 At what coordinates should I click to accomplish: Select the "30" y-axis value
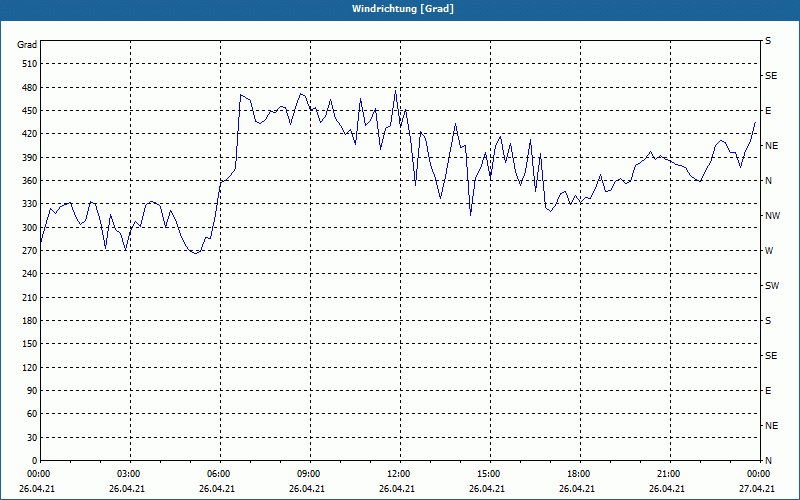[32, 438]
